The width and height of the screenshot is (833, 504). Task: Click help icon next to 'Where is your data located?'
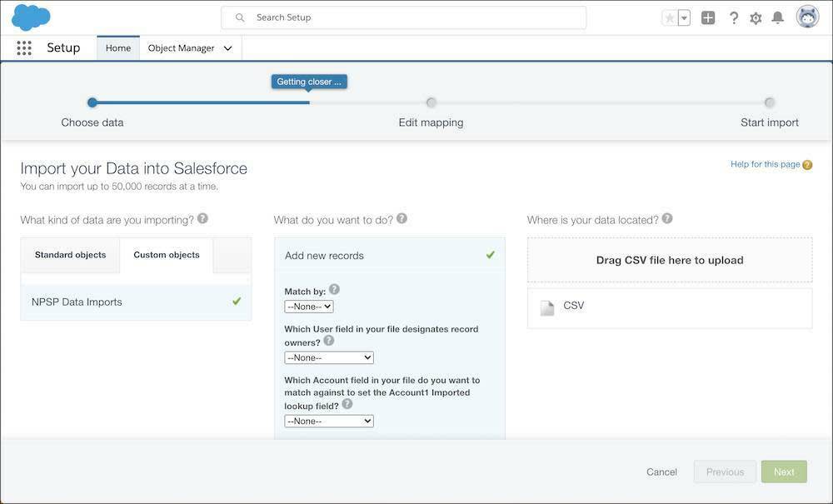[x=667, y=218]
